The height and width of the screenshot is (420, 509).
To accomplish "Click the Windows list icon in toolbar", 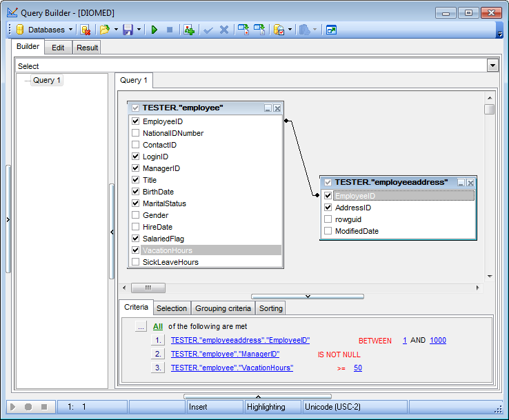I will pyautogui.click(x=332, y=30).
